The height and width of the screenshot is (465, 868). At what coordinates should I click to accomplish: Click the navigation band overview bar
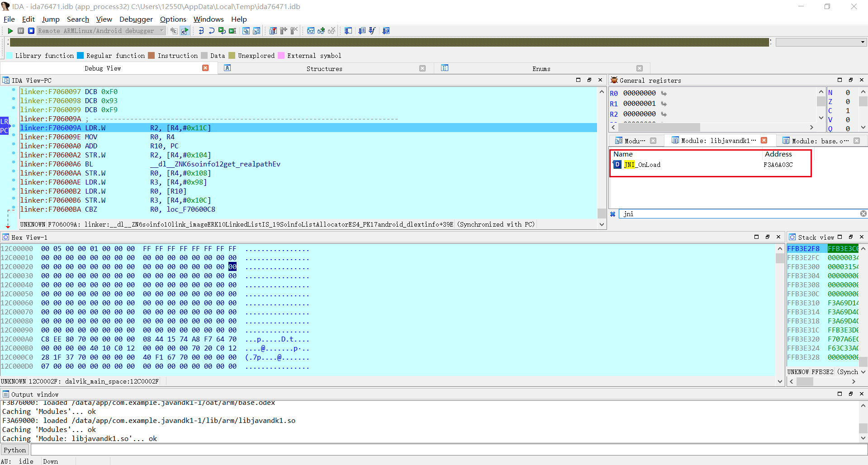point(390,42)
